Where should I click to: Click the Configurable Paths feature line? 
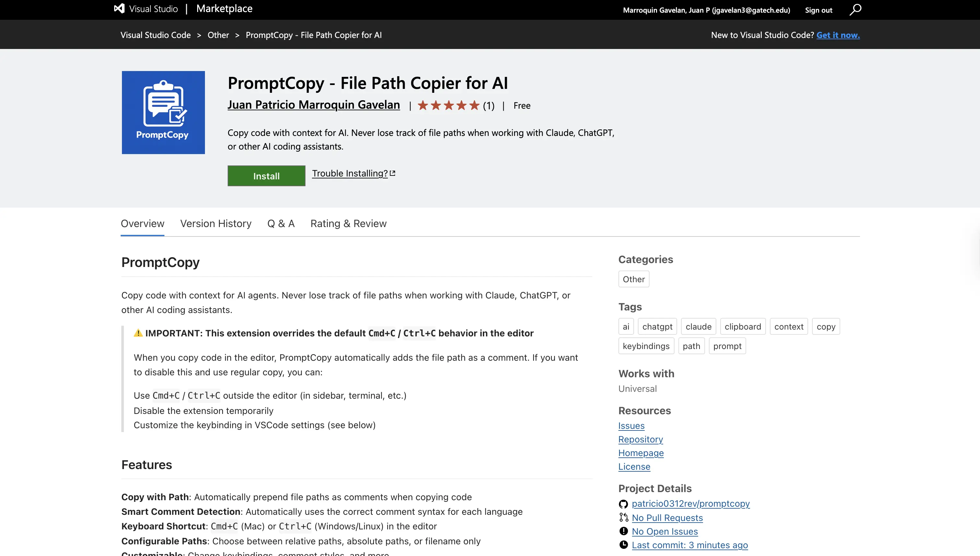[301, 541]
